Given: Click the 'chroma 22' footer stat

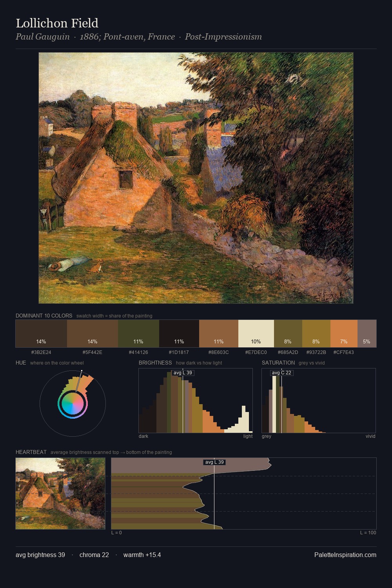Looking at the screenshot, I should (x=94, y=555).
